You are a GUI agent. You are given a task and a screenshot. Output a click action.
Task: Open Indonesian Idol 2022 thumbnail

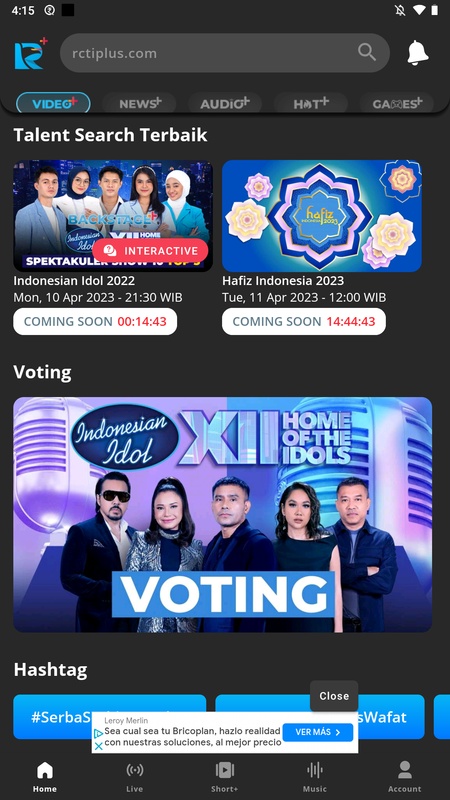pos(113,216)
